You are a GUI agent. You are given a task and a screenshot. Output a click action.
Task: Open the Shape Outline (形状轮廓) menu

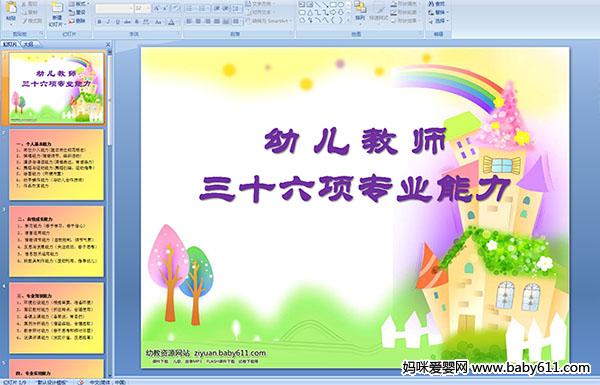click(405, 12)
